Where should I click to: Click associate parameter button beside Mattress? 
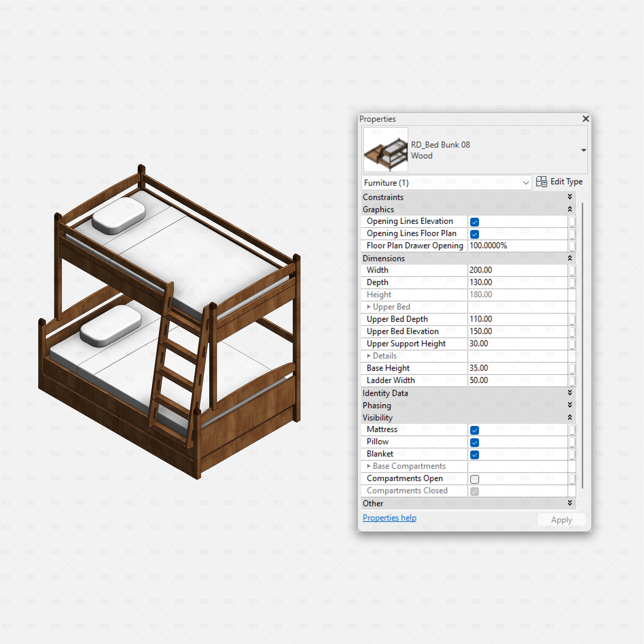click(572, 430)
